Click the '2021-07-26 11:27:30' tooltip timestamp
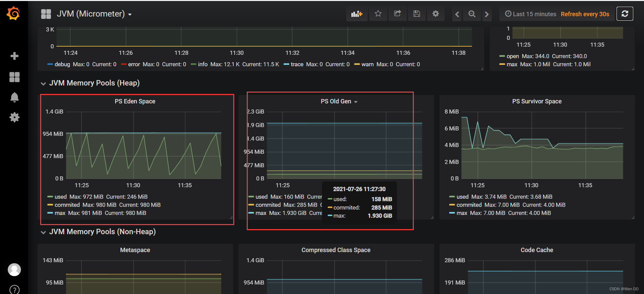 point(359,189)
